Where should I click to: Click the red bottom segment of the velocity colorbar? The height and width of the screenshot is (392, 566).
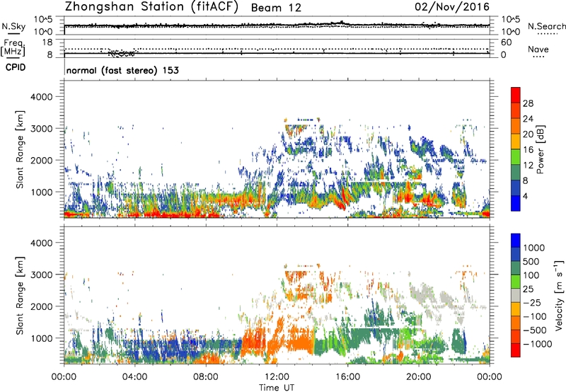pyautogui.click(x=516, y=350)
